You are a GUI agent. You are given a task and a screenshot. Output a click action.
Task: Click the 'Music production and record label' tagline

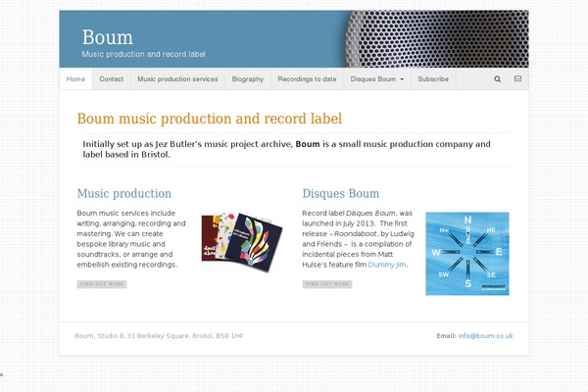[x=144, y=54]
